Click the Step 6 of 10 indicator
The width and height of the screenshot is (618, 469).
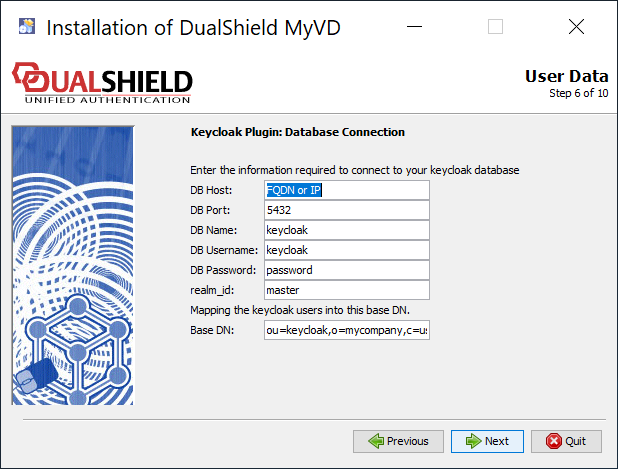point(578,93)
